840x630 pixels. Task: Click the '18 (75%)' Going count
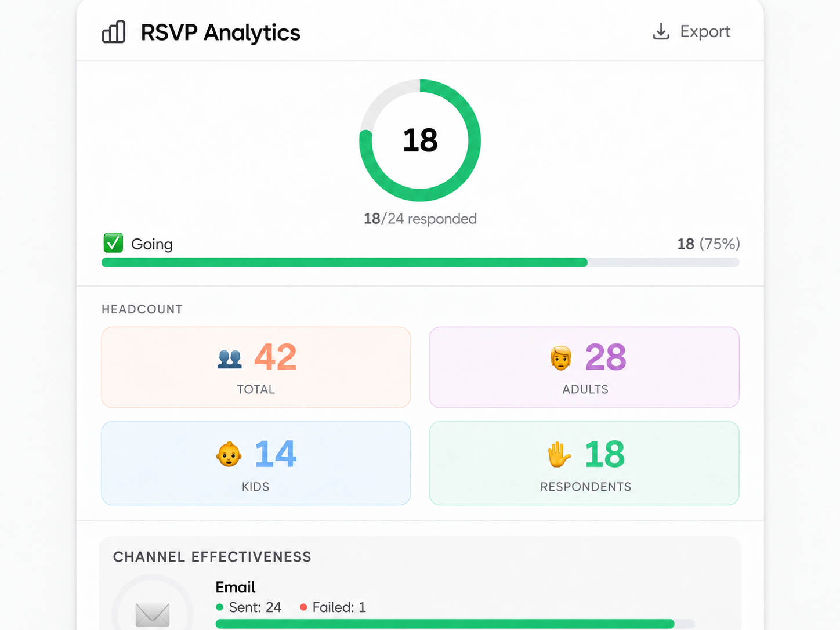tap(708, 244)
